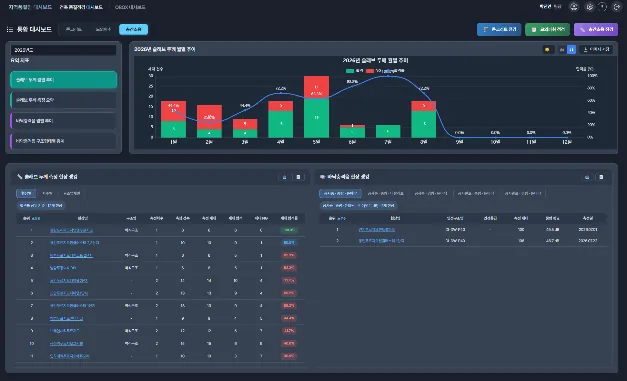
Task: Click the blue percent badge in left row 2
Action: coord(289,243)
